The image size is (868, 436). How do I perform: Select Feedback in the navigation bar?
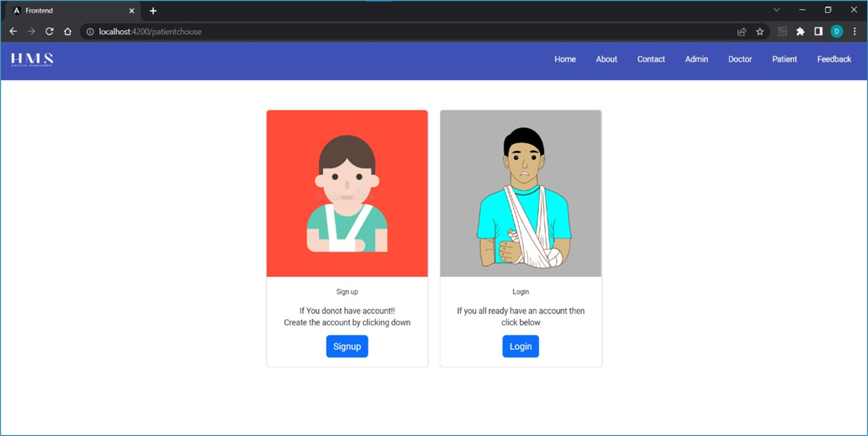(x=834, y=59)
